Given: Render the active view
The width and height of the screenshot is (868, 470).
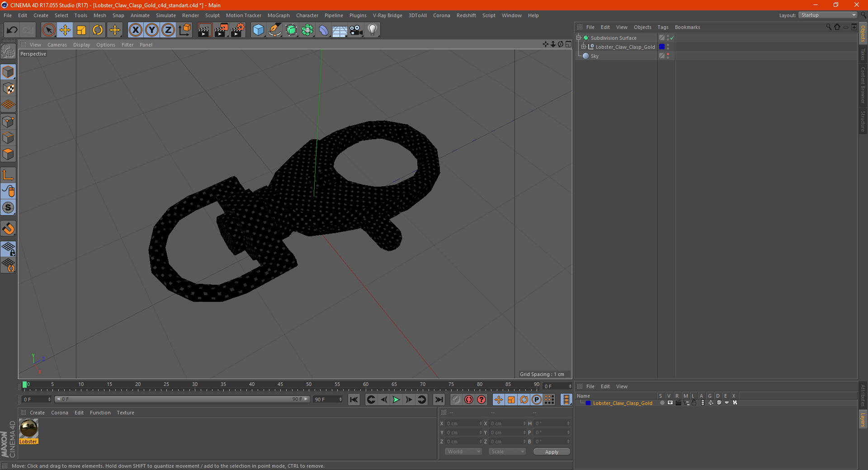Looking at the screenshot, I should pyautogui.click(x=204, y=30).
